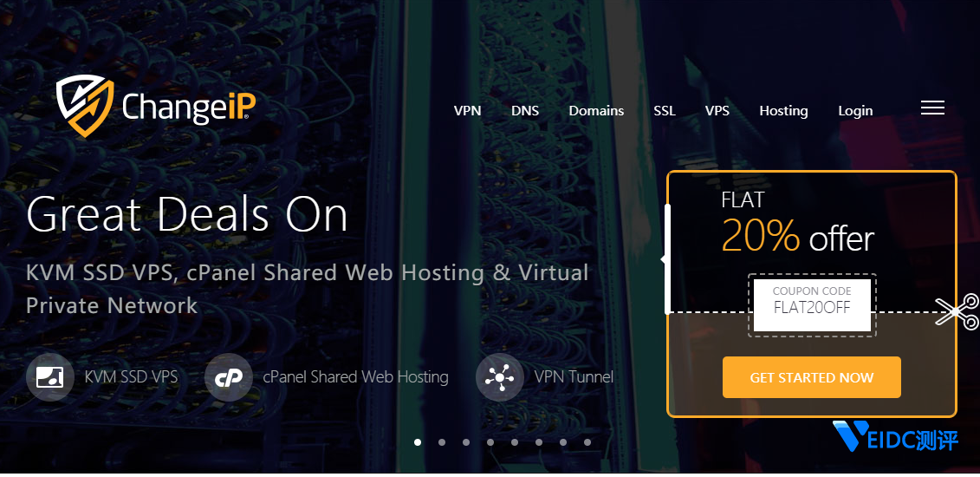Open the DNS menu item

pos(525,111)
